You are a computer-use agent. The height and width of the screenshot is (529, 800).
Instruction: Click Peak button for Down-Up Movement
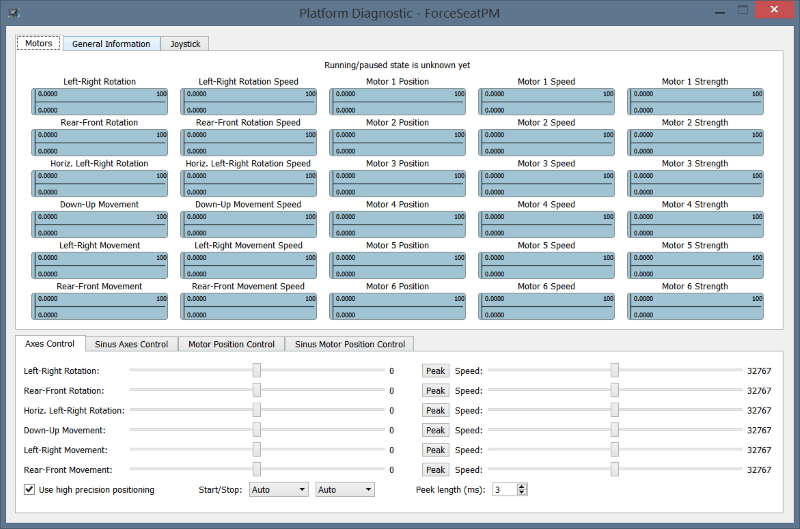coord(436,430)
